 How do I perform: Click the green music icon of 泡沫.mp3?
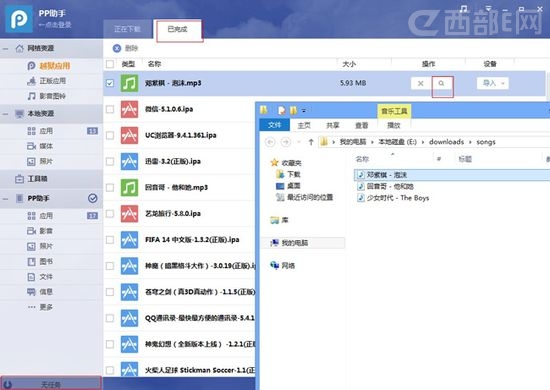coord(129,83)
